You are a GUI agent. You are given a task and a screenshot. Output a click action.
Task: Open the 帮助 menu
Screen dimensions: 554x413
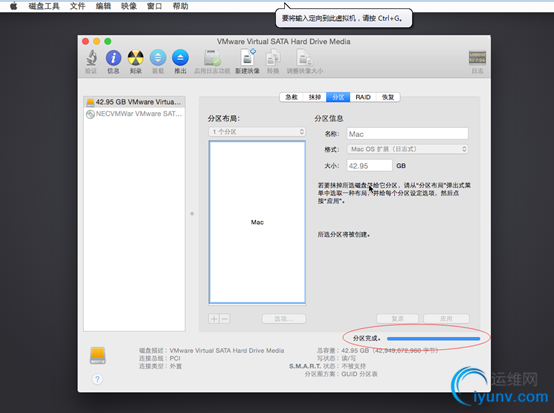(x=180, y=6)
